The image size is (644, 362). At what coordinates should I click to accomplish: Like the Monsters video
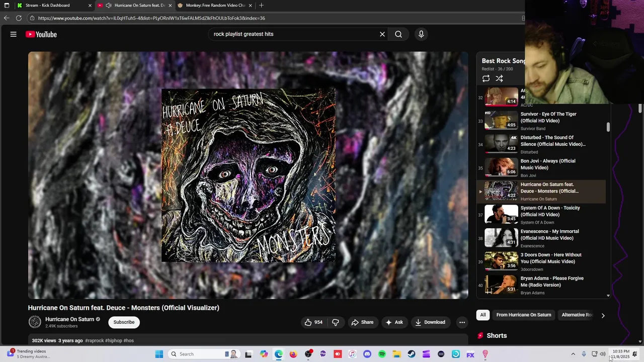[313, 322]
